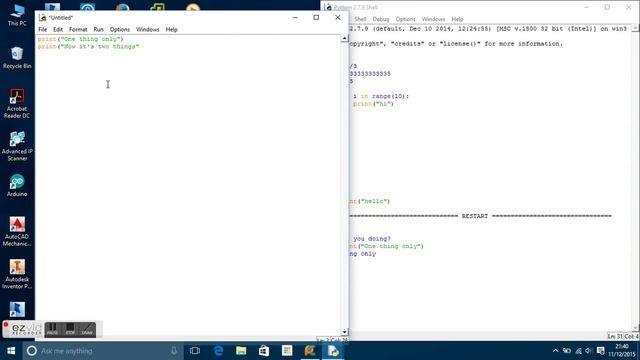This screenshot has width=640, height=360.
Task: Click the second print line in editor
Action: 88,47
